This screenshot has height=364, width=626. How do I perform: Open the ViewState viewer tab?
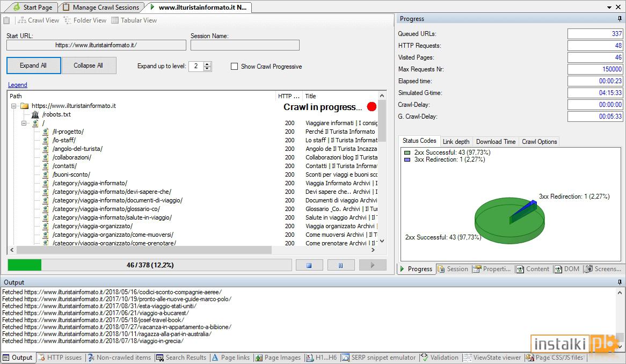(x=492, y=358)
